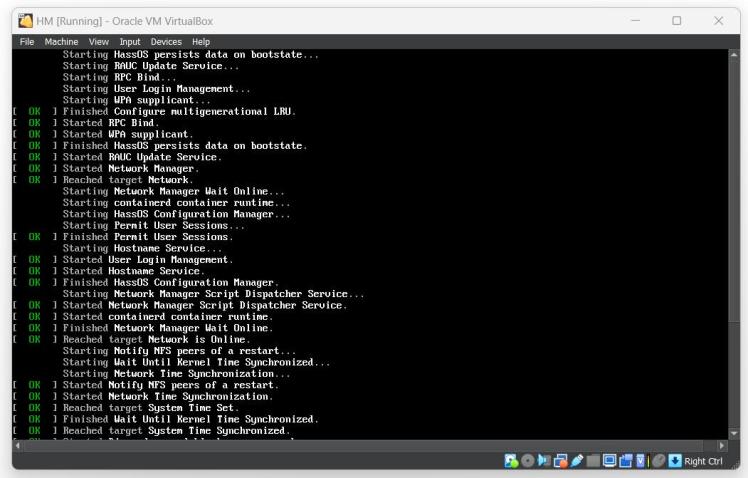This screenshot has height=478, width=748.
Task: Open the display indicator icon
Action: (609, 460)
